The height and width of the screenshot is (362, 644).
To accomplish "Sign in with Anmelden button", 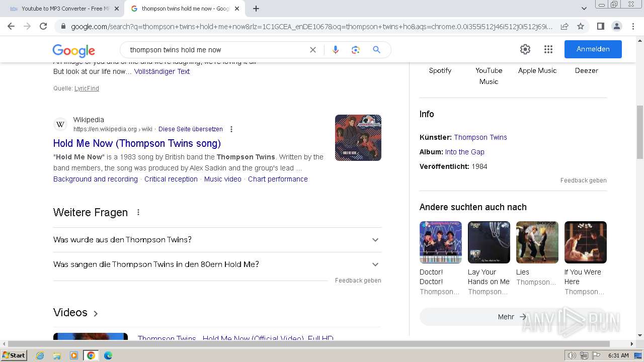I will pos(593,49).
